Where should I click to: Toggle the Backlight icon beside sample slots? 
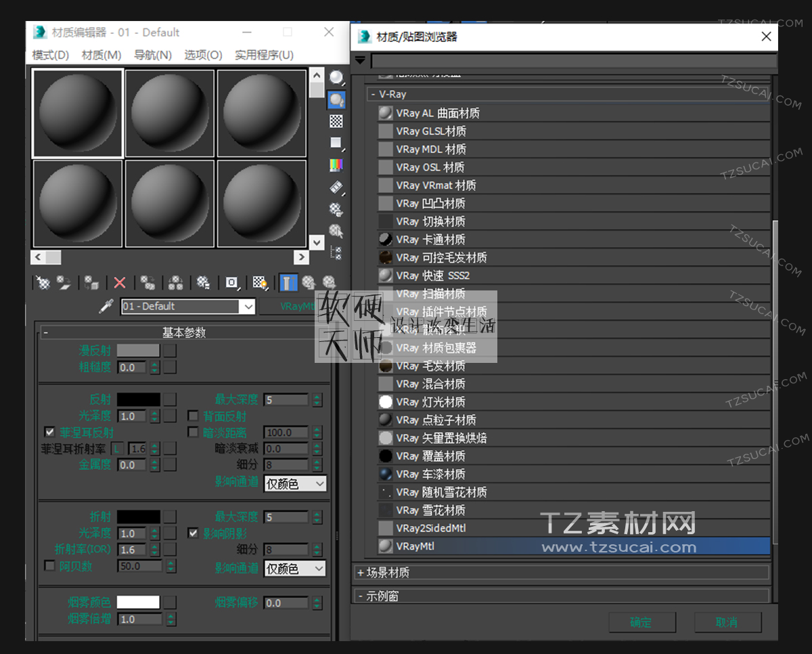coord(336,100)
